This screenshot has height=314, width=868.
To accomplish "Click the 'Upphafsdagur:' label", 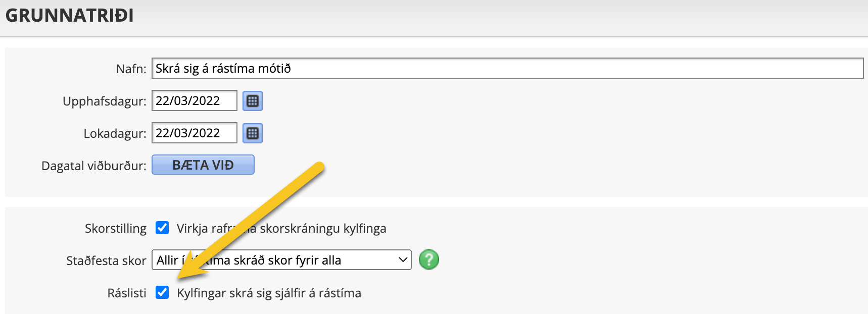I will [x=105, y=101].
